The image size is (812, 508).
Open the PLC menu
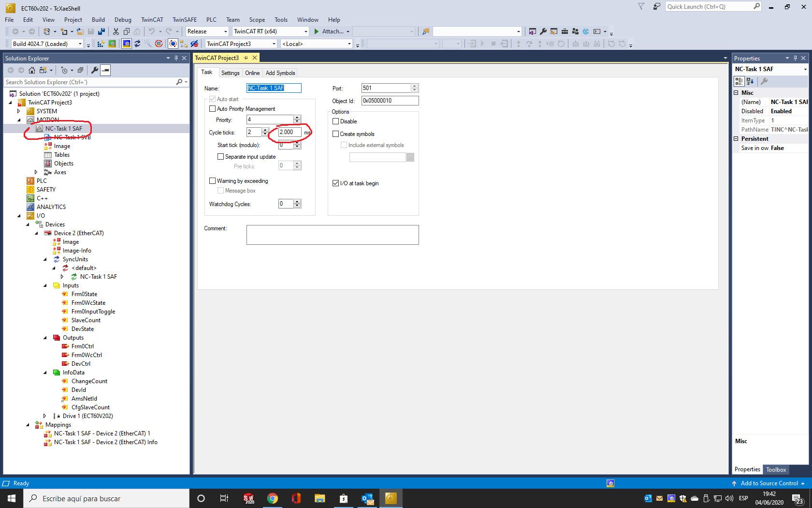point(211,20)
